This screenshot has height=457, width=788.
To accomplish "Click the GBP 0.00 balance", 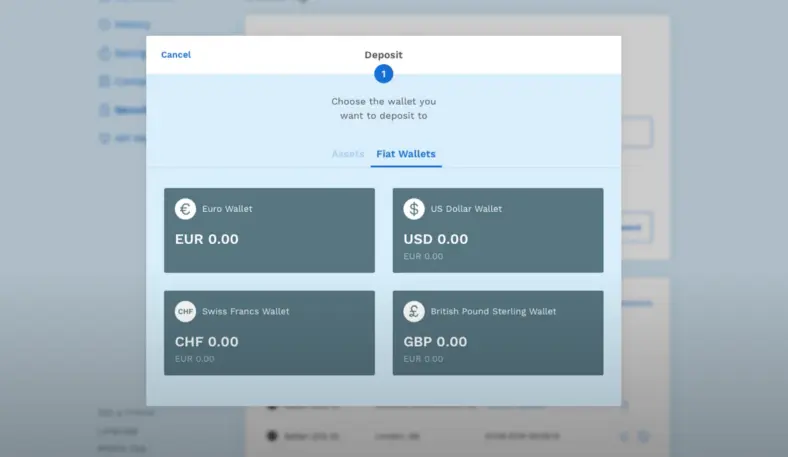I will pos(435,342).
